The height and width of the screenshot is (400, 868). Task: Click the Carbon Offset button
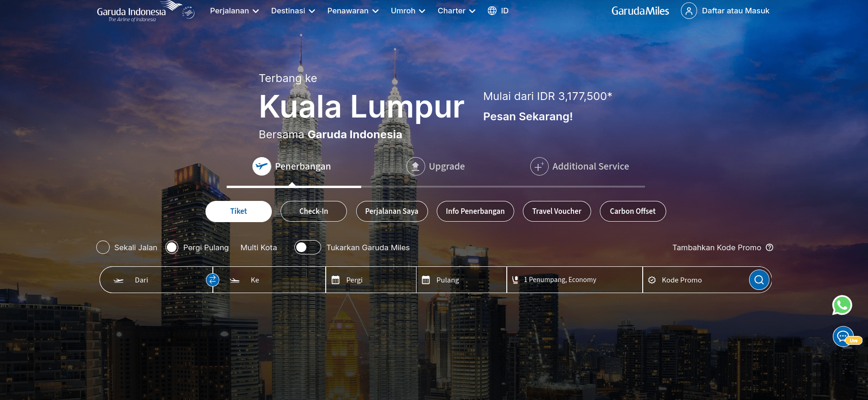633,211
